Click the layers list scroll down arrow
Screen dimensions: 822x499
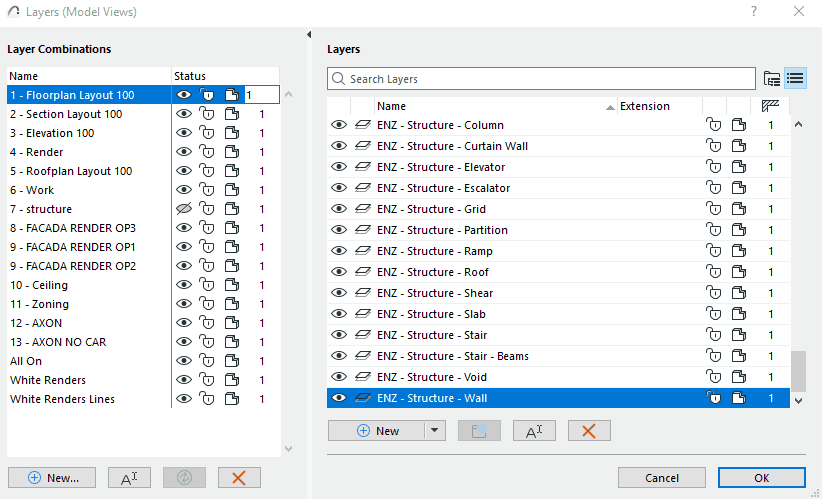pos(798,400)
